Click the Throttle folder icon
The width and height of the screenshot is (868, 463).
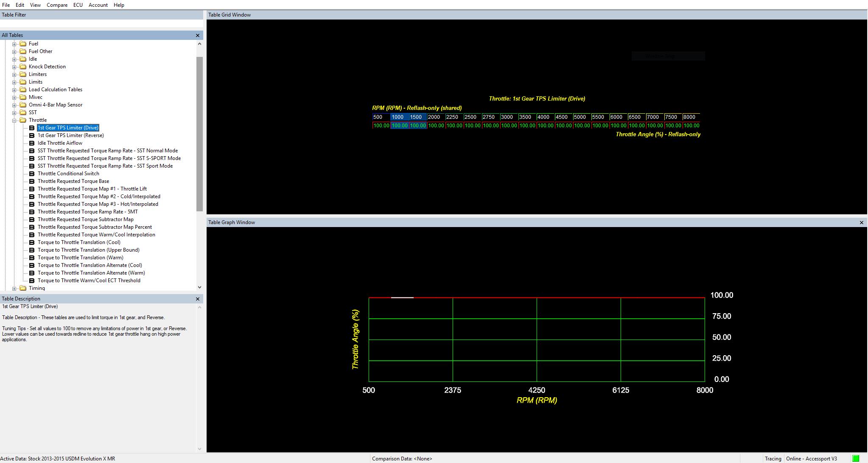[x=23, y=120]
